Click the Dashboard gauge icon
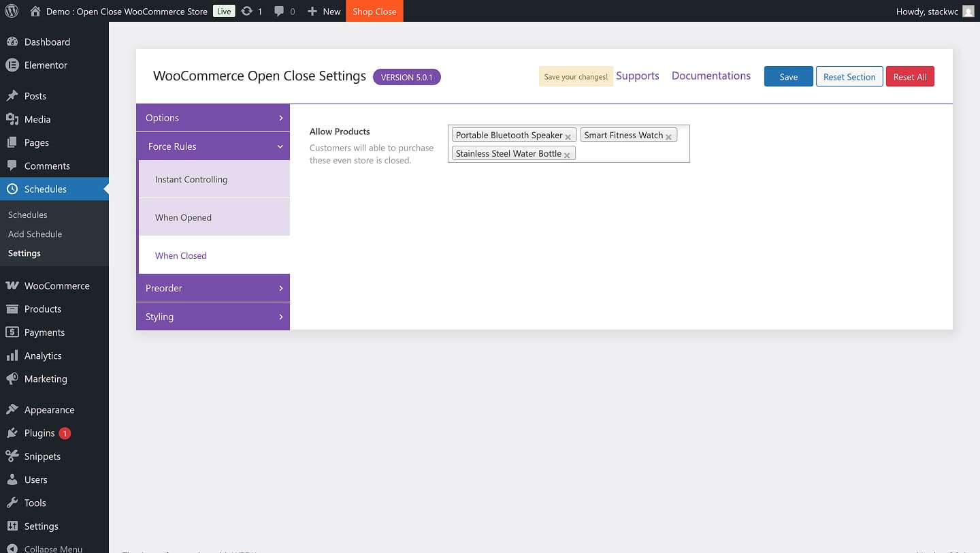Screen dimensions: 980x553 (x=12, y=42)
